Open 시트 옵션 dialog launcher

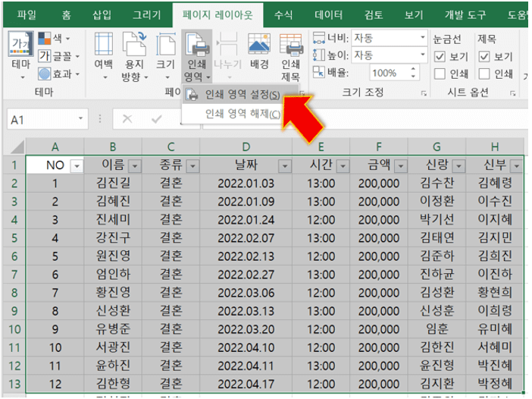tap(512, 93)
